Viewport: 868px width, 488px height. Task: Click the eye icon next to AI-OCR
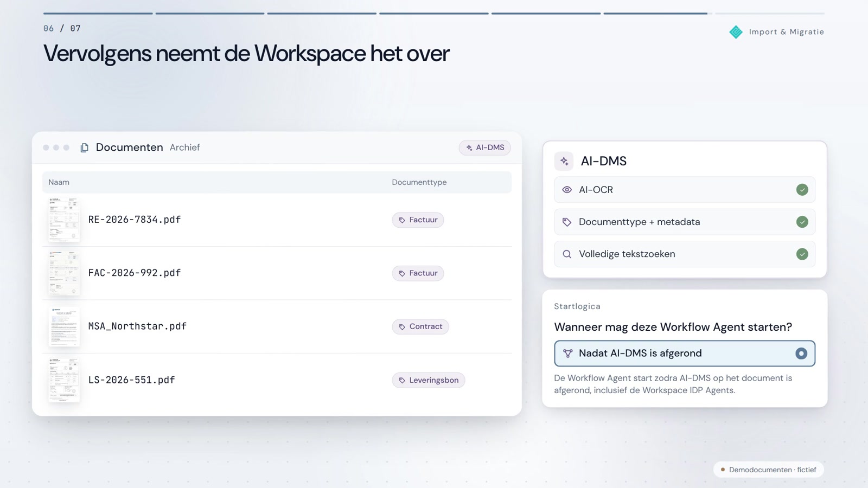coord(567,190)
